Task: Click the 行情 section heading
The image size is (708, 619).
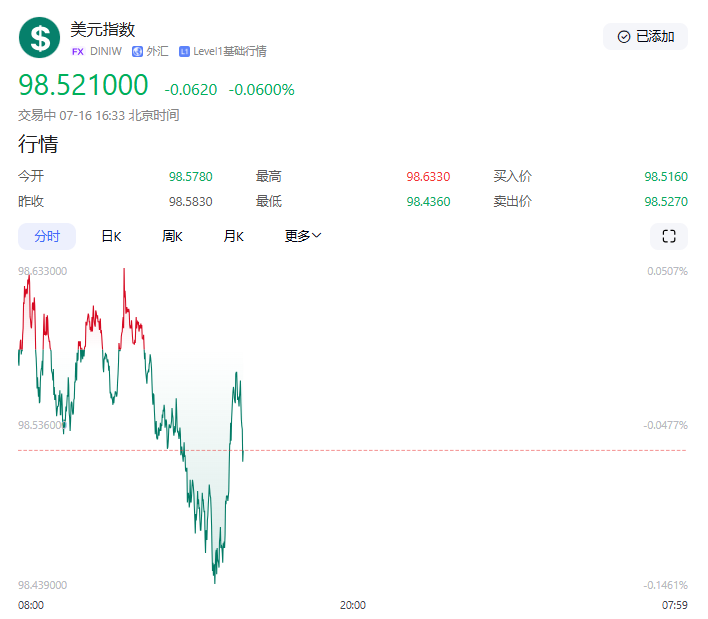Action: coord(38,144)
